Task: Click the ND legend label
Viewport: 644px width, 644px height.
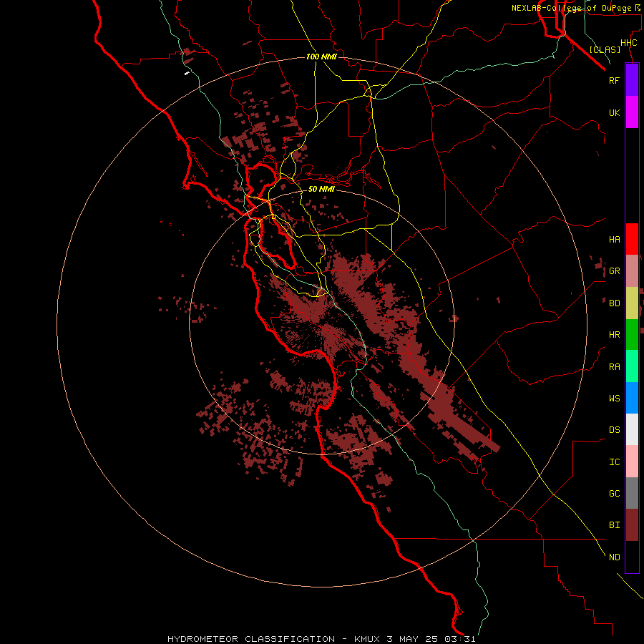Action: point(614,557)
